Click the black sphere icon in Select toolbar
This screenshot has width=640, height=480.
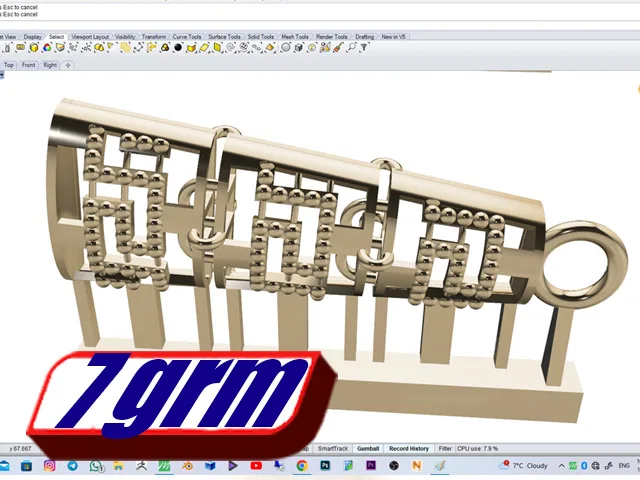(178, 48)
